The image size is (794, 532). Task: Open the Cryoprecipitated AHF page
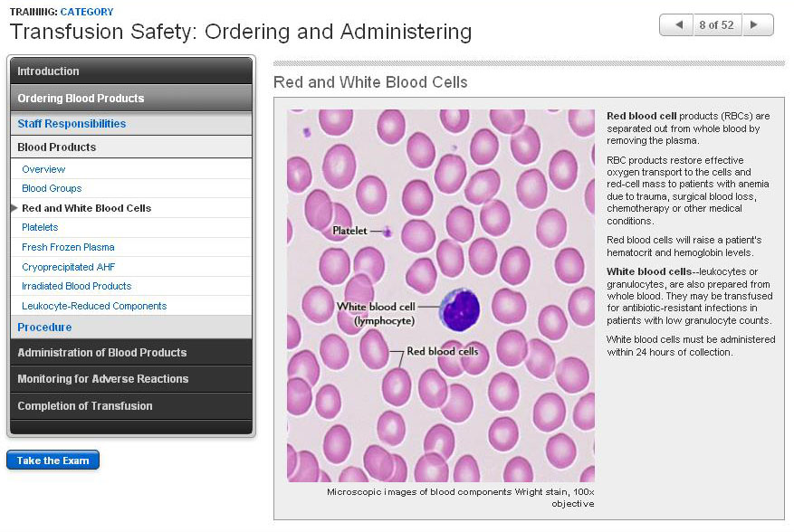tap(68, 267)
